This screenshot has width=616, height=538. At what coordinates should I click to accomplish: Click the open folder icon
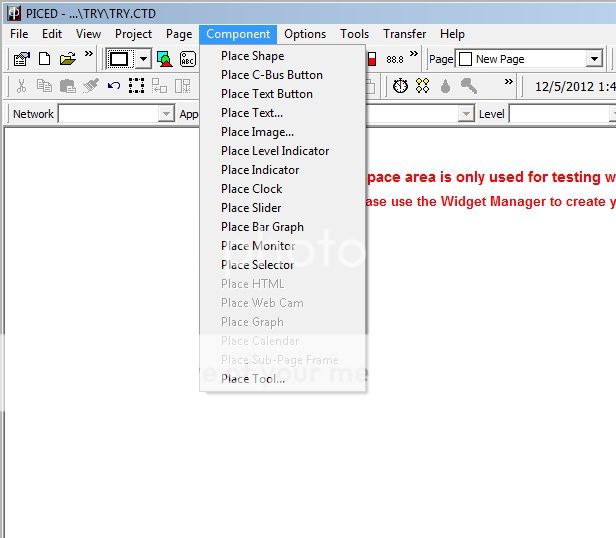pyautogui.click(x=67, y=59)
